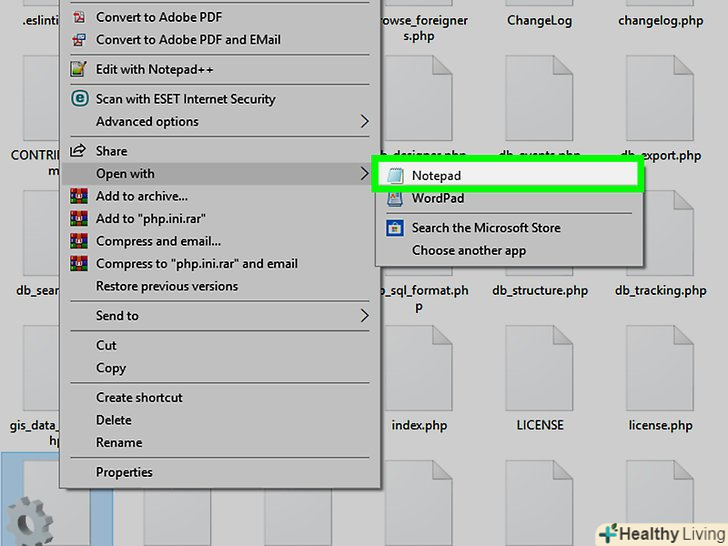Select Scan with ESET Internet Security

(220, 99)
